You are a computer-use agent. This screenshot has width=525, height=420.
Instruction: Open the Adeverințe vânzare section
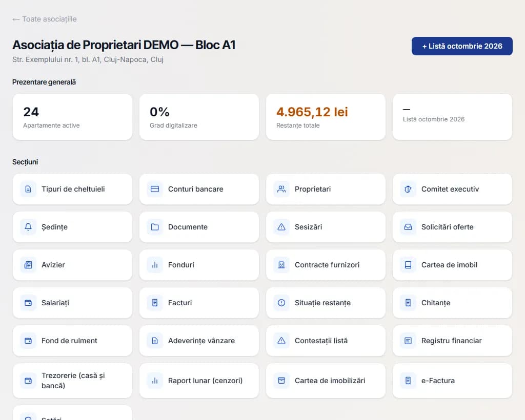[199, 341]
